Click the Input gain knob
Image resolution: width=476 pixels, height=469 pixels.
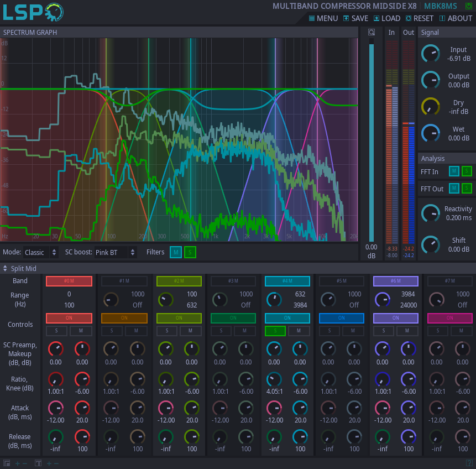tap(431, 54)
